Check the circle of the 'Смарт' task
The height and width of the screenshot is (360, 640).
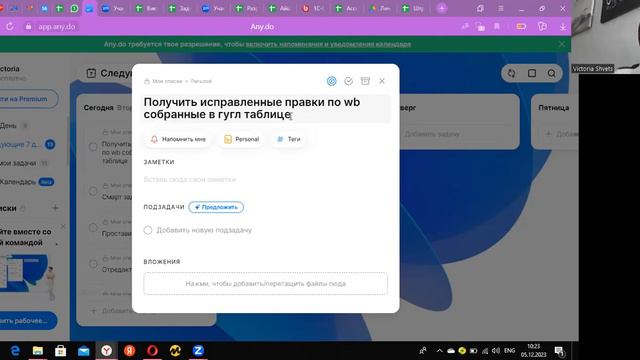pos(93,191)
